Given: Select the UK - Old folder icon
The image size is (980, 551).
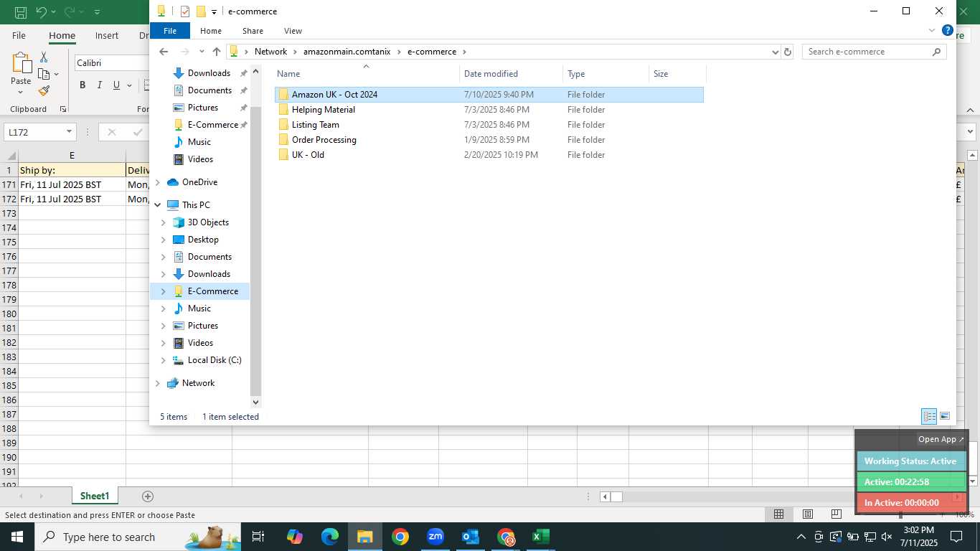Looking at the screenshot, I should pos(283,155).
